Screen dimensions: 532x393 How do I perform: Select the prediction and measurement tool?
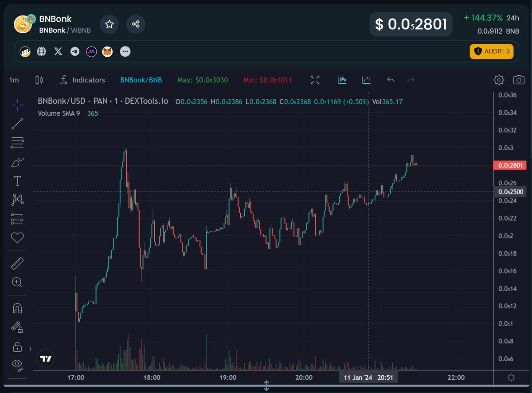tap(17, 219)
